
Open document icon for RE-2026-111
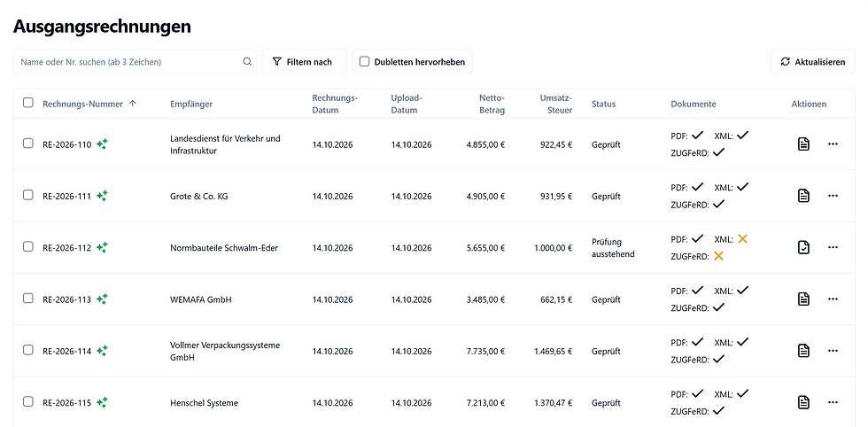[803, 196]
